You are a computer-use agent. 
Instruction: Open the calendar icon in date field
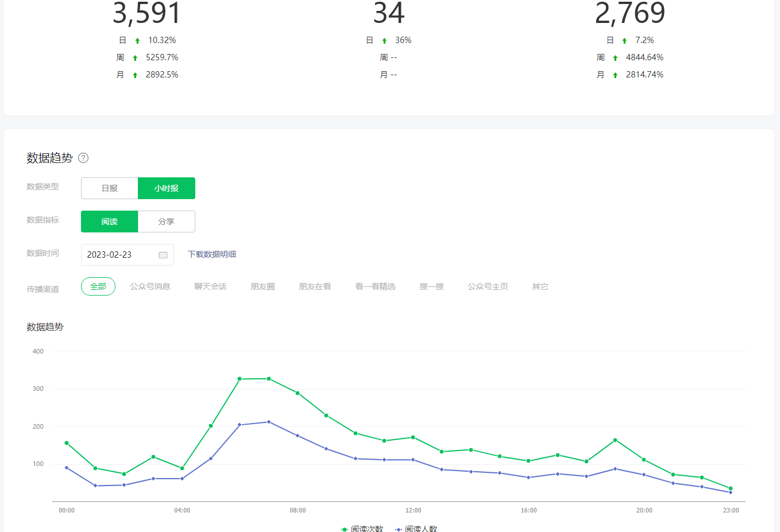pyautogui.click(x=163, y=255)
